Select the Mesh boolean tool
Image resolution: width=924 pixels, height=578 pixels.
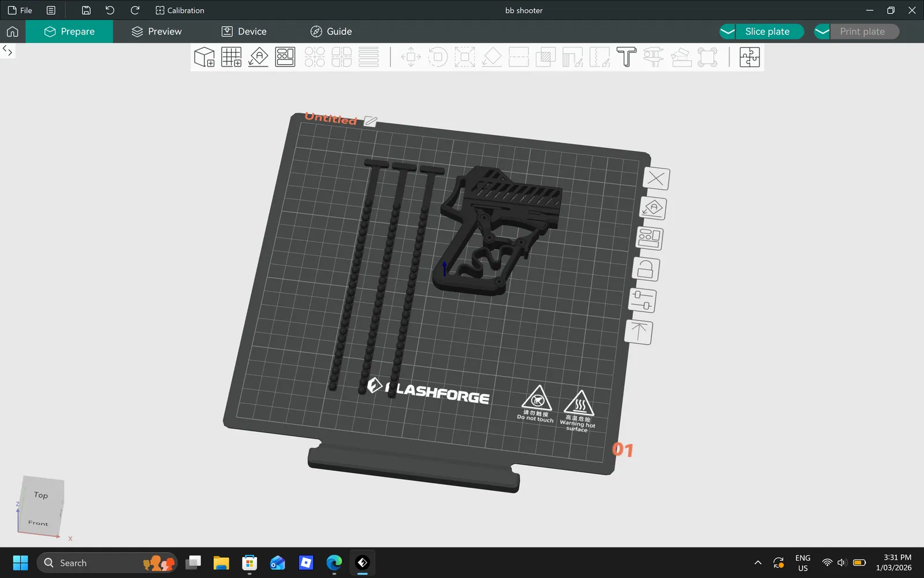click(546, 57)
